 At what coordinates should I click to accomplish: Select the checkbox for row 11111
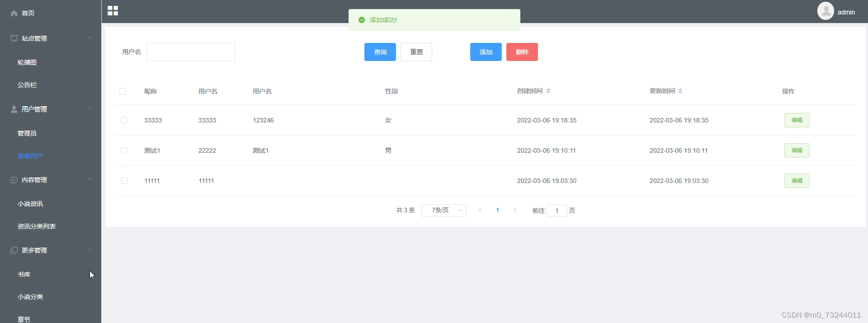(x=124, y=181)
